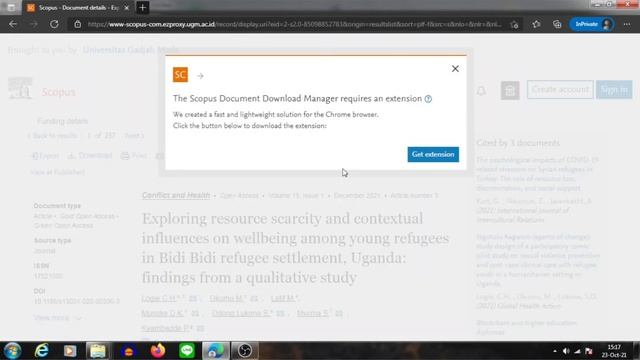Viewport: 640px width, 360px height.
Task: Open author Okumu M. link
Action: [227, 298]
